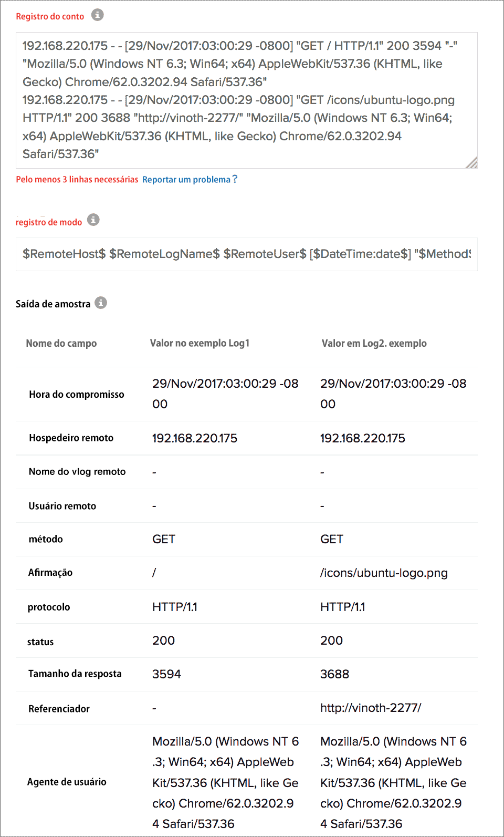Click the Valor em Log2. exemplo header
504x837 pixels.
[374, 343]
